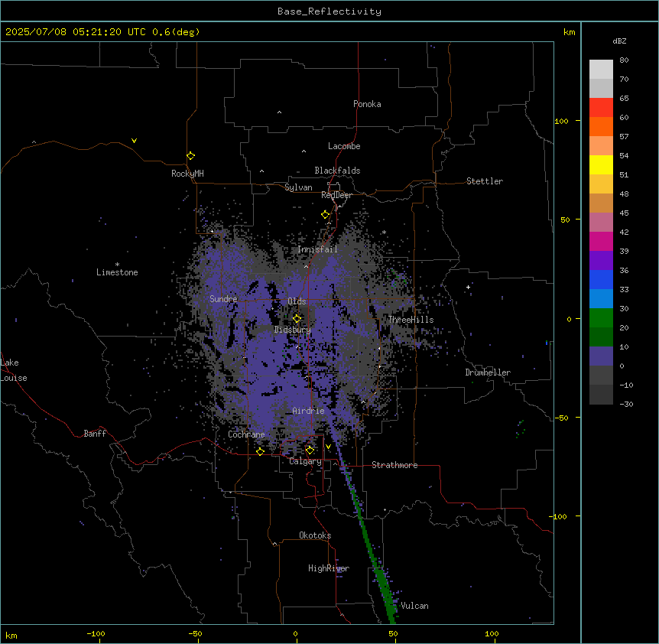
Task: Click the km unit label at top right
Action: click(569, 32)
